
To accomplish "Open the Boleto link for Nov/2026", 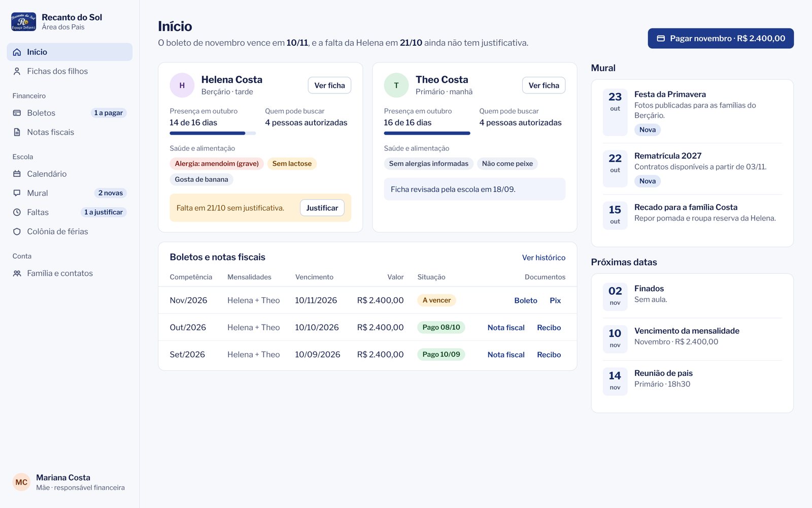I will (x=526, y=301).
